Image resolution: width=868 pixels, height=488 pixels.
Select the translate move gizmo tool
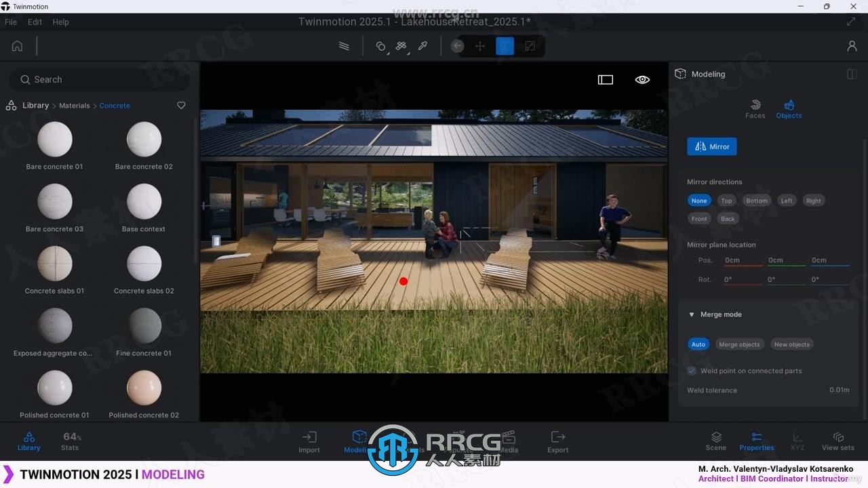[480, 46]
